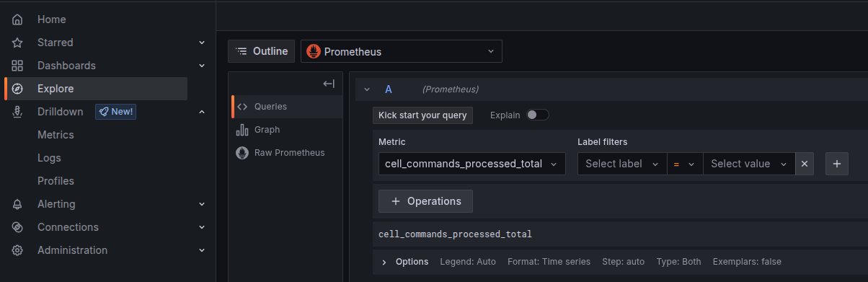Click Type: Both option text

point(678,262)
